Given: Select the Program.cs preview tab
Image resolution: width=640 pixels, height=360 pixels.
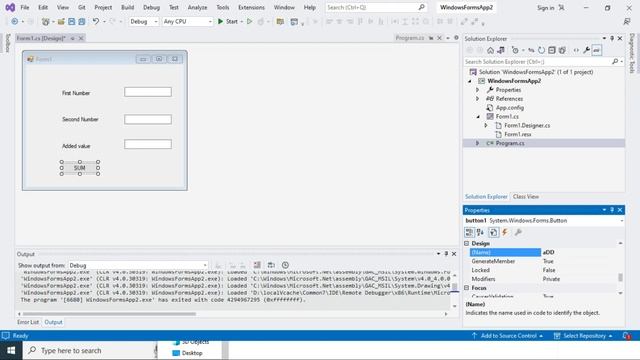Looking at the screenshot, I should tap(410, 38).
